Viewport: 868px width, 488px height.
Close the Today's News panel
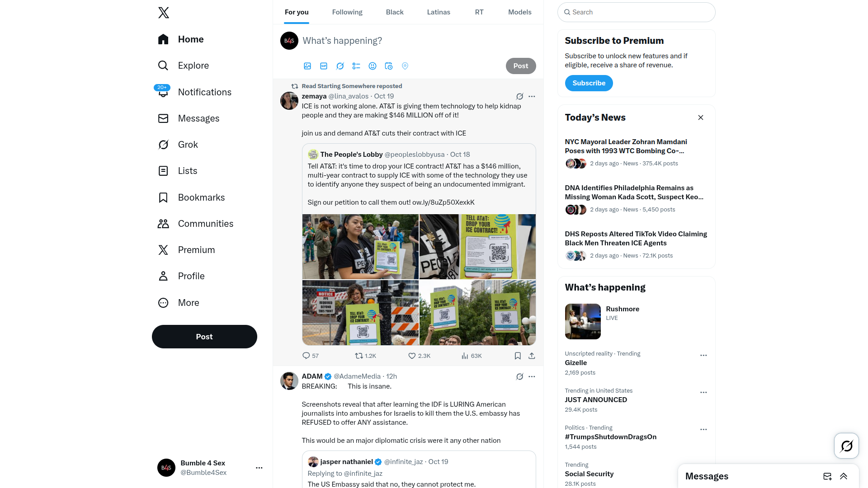tap(701, 117)
